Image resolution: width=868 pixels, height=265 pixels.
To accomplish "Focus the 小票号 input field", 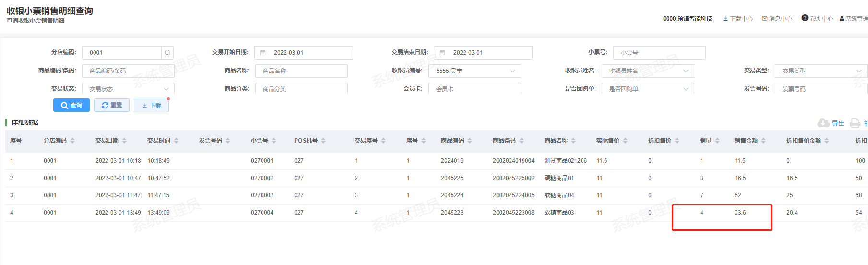I will point(659,53).
